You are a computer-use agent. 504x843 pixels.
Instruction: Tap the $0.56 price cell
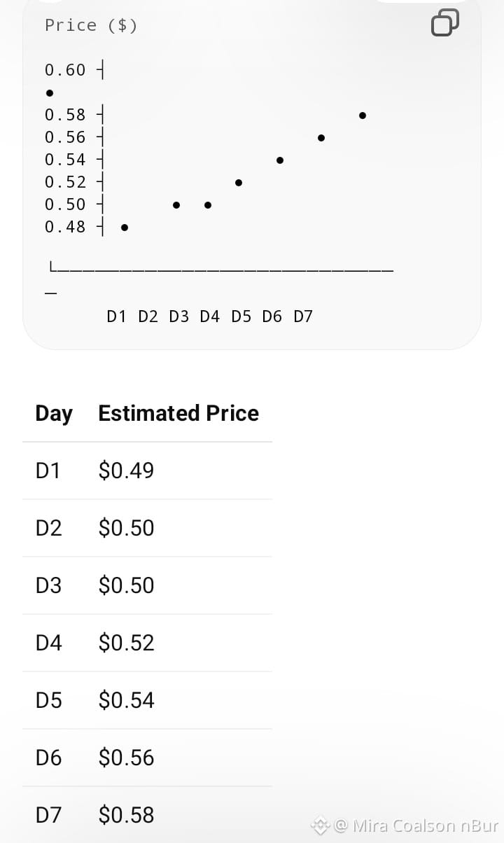126,758
